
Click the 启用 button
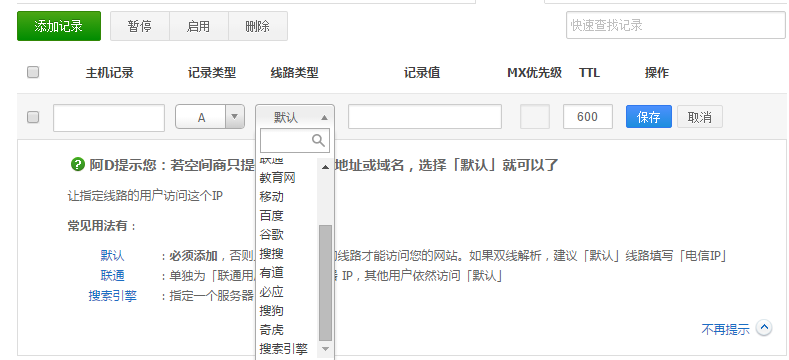point(199,26)
